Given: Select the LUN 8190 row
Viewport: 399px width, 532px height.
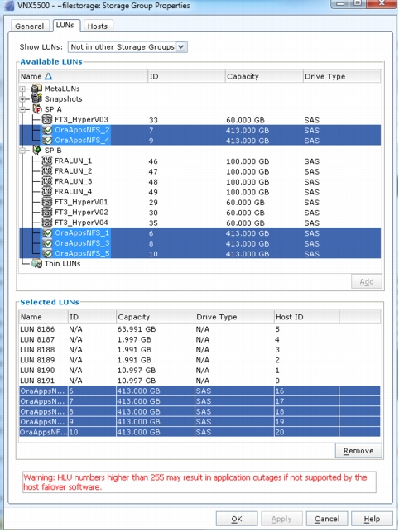Looking at the screenshot, I should 199,370.
